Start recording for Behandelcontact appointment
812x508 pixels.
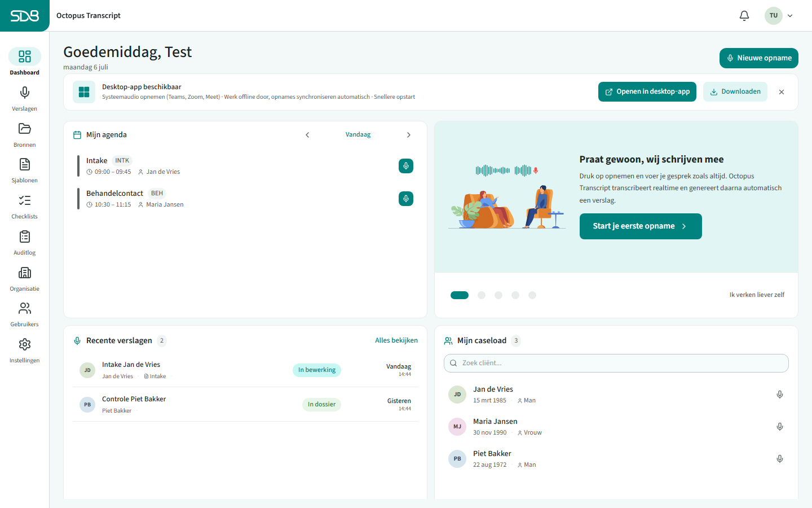[x=406, y=199]
